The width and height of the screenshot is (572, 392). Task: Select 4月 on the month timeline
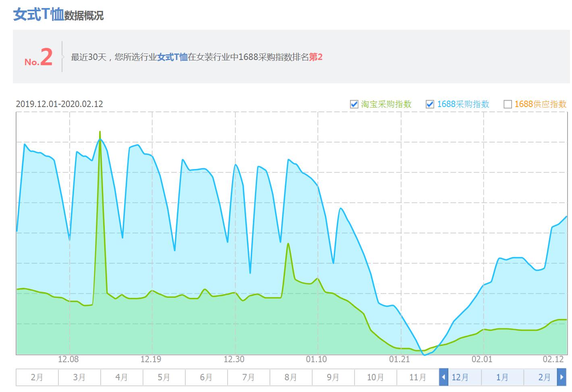(x=122, y=378)
